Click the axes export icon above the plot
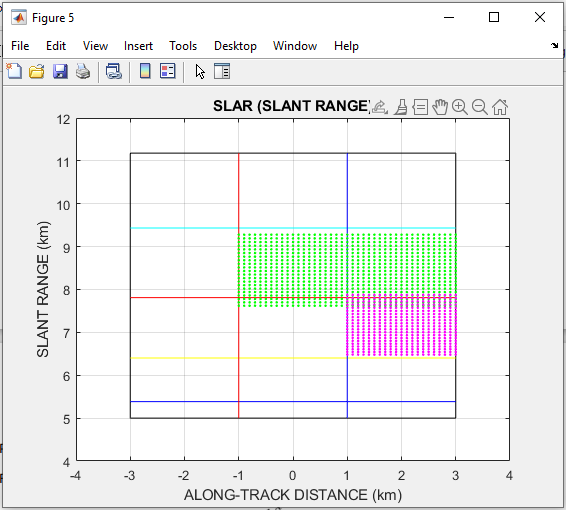Viewport: 566px width, 510px height. [380, 108]
